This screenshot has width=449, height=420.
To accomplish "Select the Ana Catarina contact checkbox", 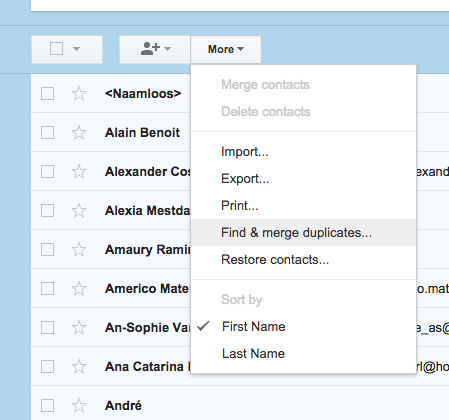I will [x=47, y=367].
